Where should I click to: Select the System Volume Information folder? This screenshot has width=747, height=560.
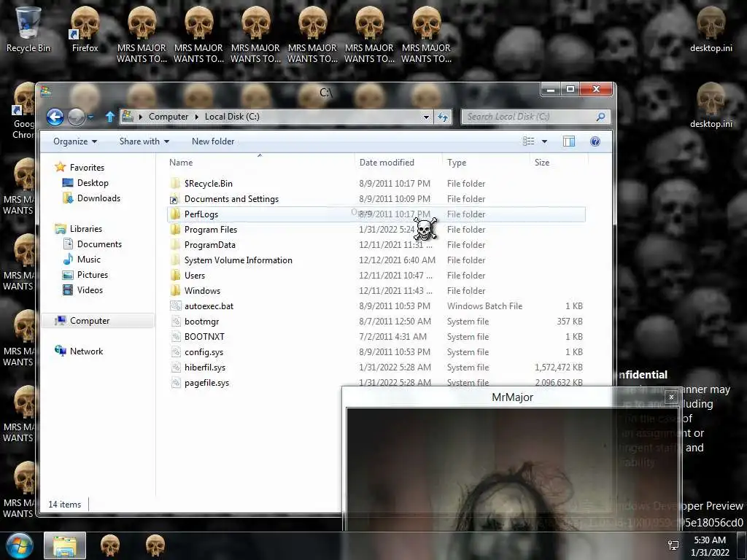coord(239,260)
